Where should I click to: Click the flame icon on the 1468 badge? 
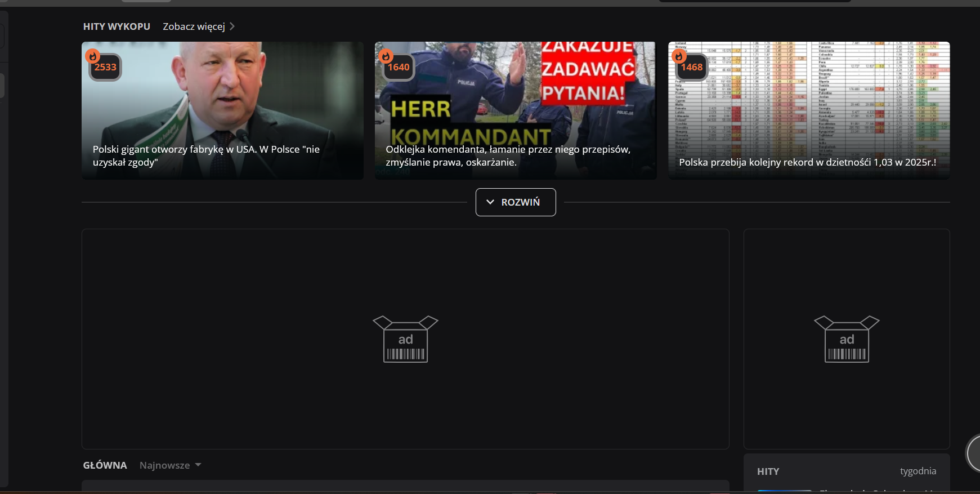coord(679,56)
